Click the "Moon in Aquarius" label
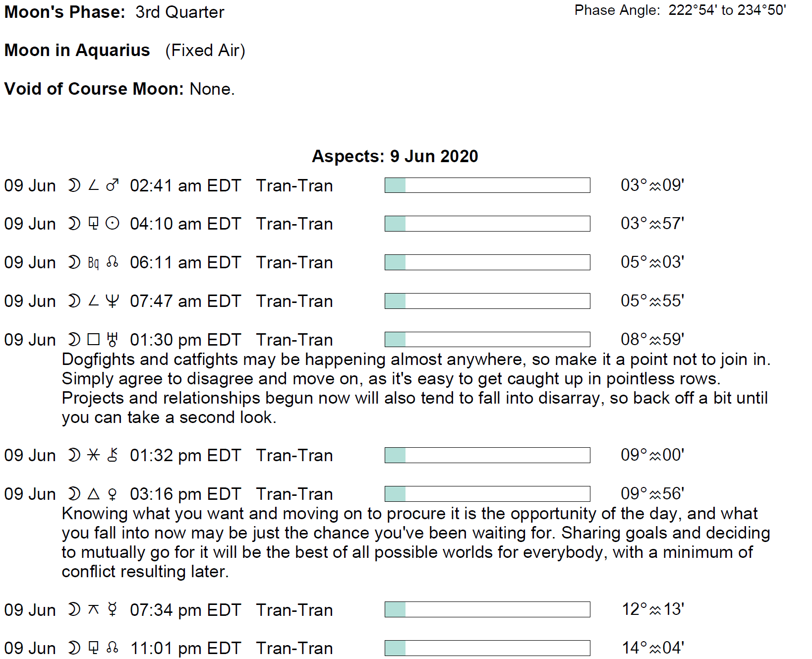Viewport: 812px width, 659px height. tap(77, 51)
